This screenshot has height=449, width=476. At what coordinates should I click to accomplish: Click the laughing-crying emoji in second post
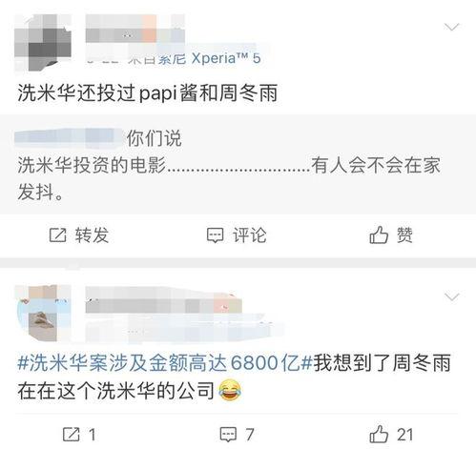(230, 391)
